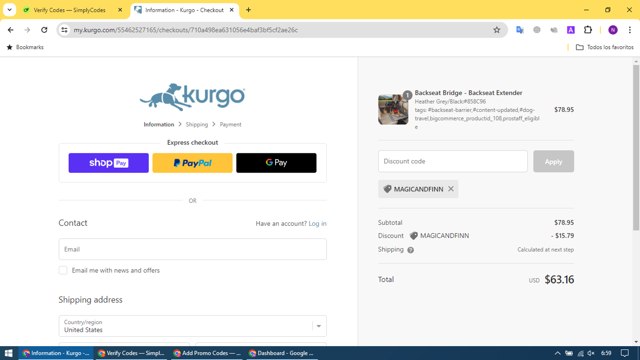The image size is (640, 360).
Task: Open Todos los favoritos folder
Action: 605,47
